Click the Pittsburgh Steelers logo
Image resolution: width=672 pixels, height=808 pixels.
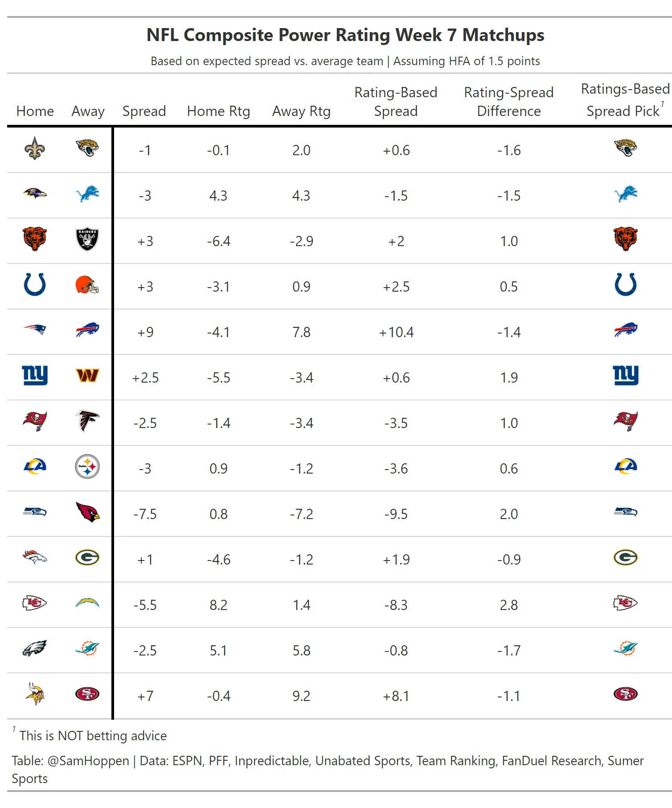(x=87, y=467)
